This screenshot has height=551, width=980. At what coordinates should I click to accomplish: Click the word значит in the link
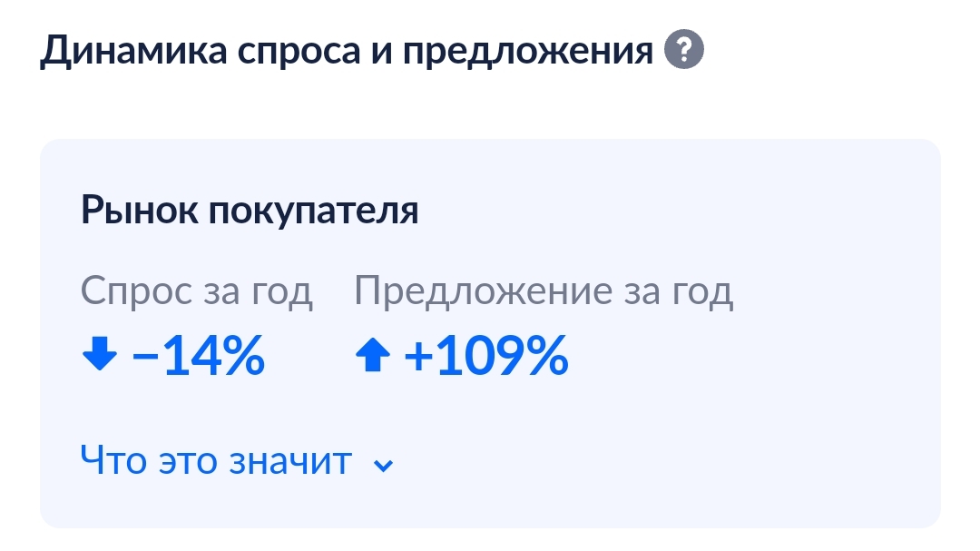click(x=290, y=461)
